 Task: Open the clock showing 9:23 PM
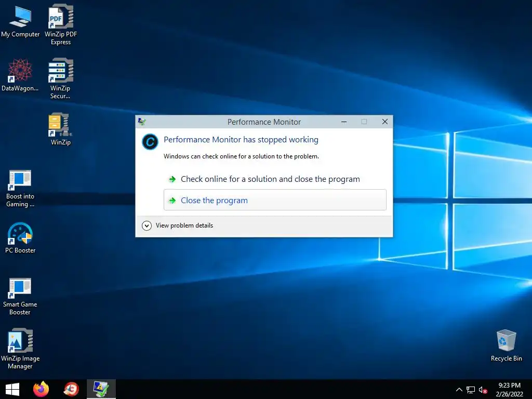pyautogui.click(x=509, y=390)
